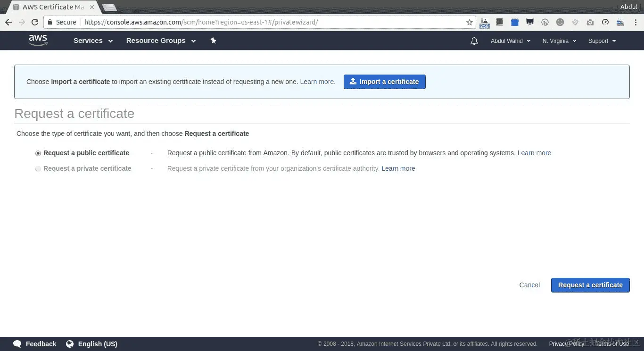Click the Feedback label in footer
644x351 pixels.
pos(41,344)
